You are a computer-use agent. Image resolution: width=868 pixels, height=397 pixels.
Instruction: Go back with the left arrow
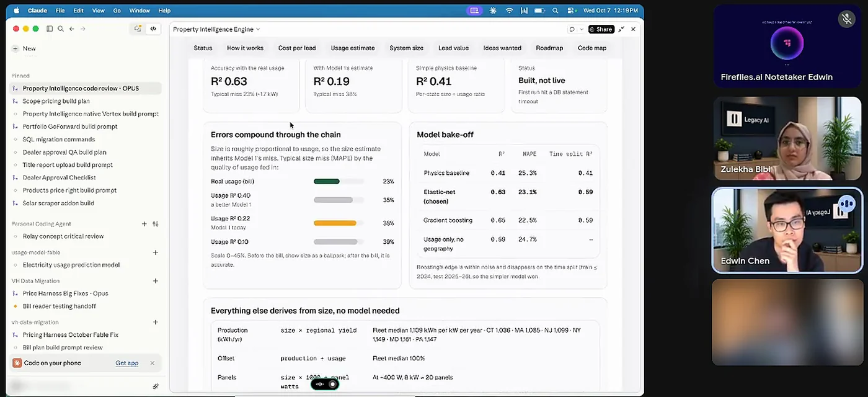(x=72, y=29)
